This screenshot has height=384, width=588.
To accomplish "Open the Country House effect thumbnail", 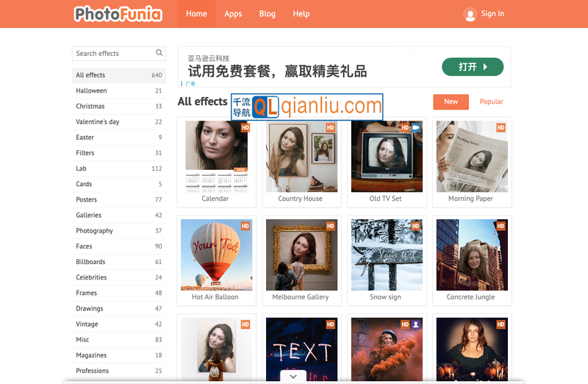I will click(x=301, y=157).
